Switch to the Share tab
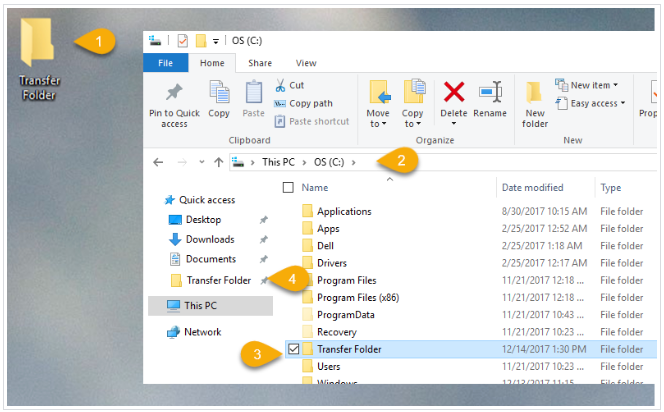This screenshot has height=412, width=664. tap(260, 63)
